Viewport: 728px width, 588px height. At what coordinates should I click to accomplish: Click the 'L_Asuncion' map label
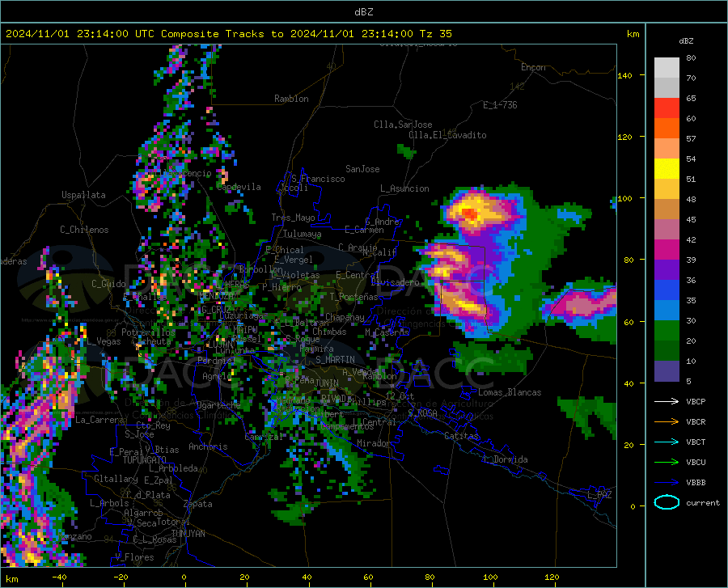[404, 188]
